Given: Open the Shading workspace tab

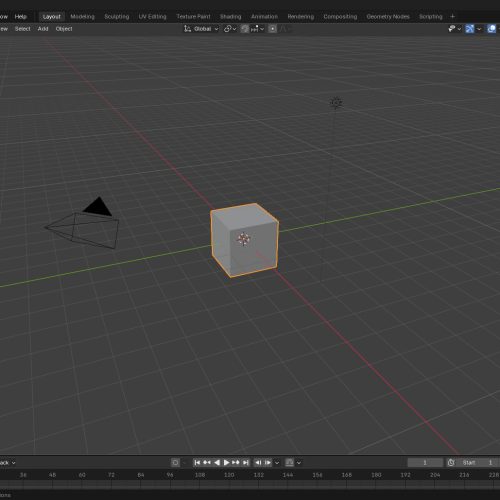Looking at the screenshot, I should (x=230, y=17).
